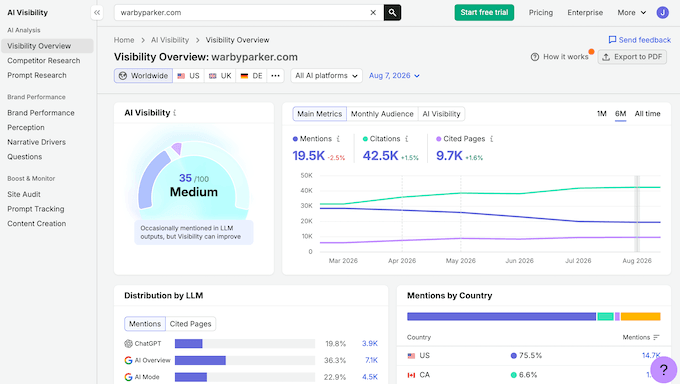Click the Google icon beside AI Mode
The height and width of the screenshot is (384, 680).
tap(128, 377)
